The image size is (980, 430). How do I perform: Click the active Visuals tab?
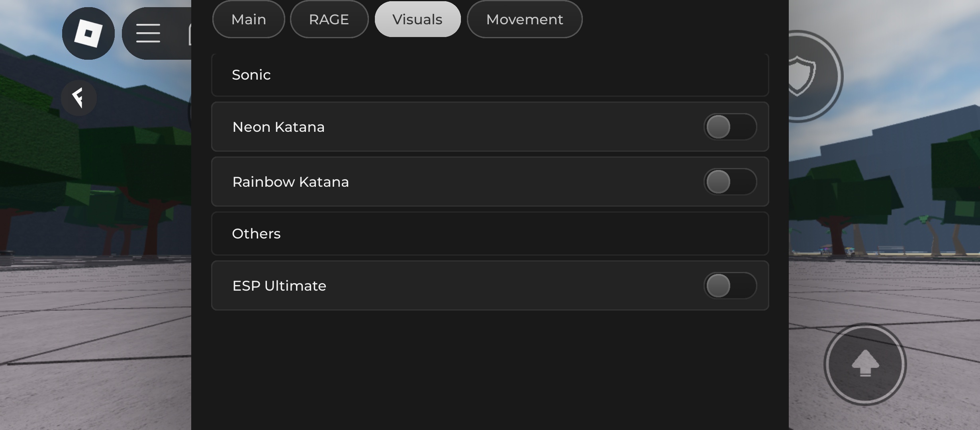pos(417,19)
